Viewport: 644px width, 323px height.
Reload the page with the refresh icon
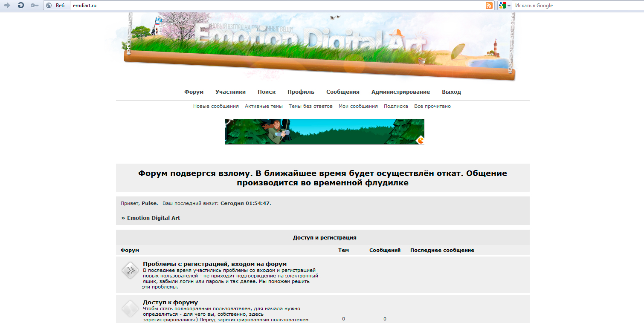point(20,6)
